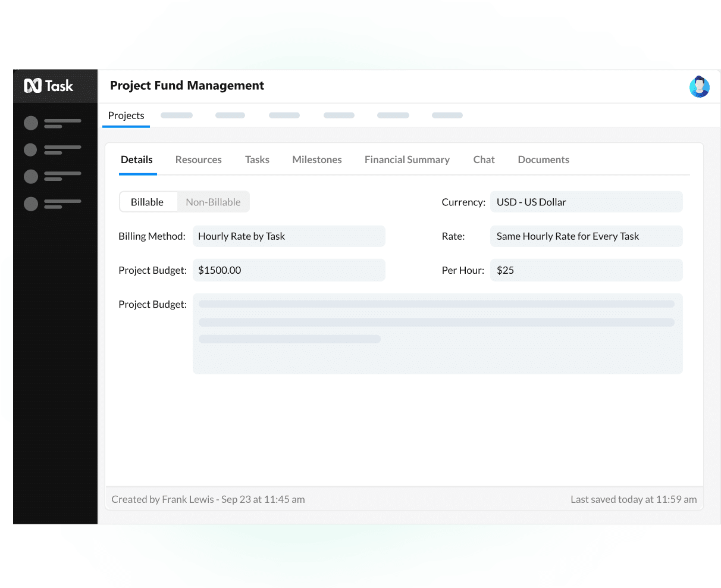Select the fourth sidebar circle icon
This screenshot has height=588, width=721.
(x=31, y=204)
